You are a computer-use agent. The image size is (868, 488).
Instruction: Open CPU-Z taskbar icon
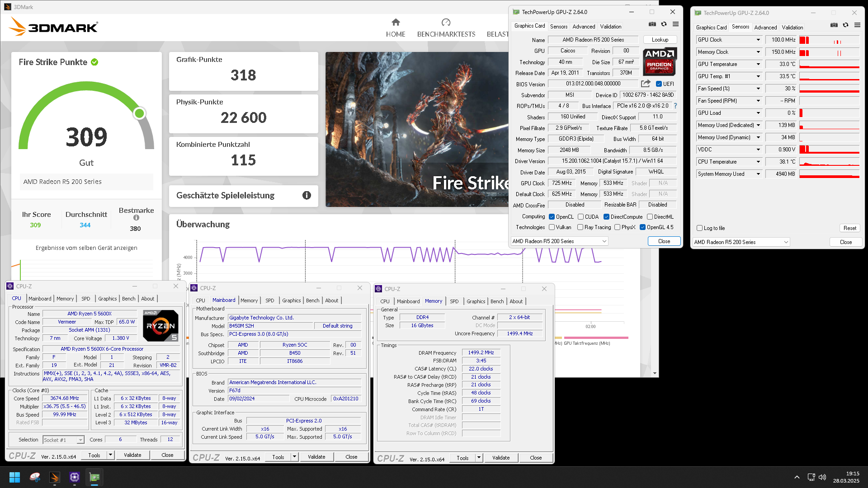pos(75,477)
